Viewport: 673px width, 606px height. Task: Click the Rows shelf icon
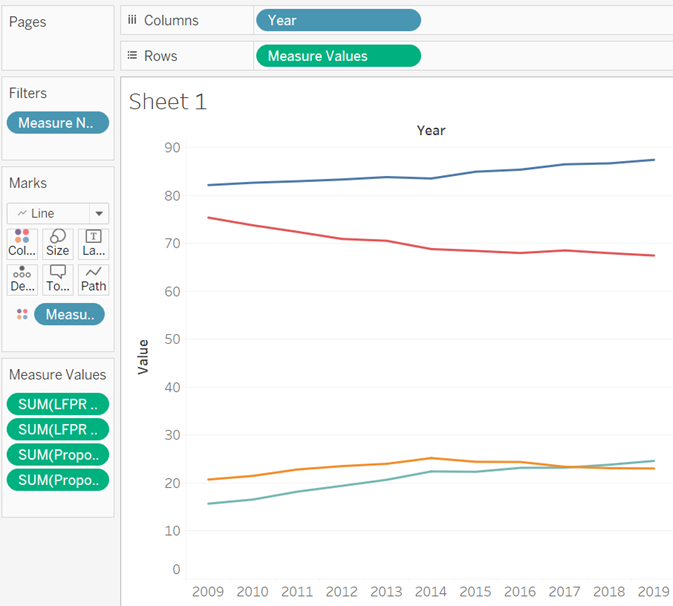coord(132,56)
